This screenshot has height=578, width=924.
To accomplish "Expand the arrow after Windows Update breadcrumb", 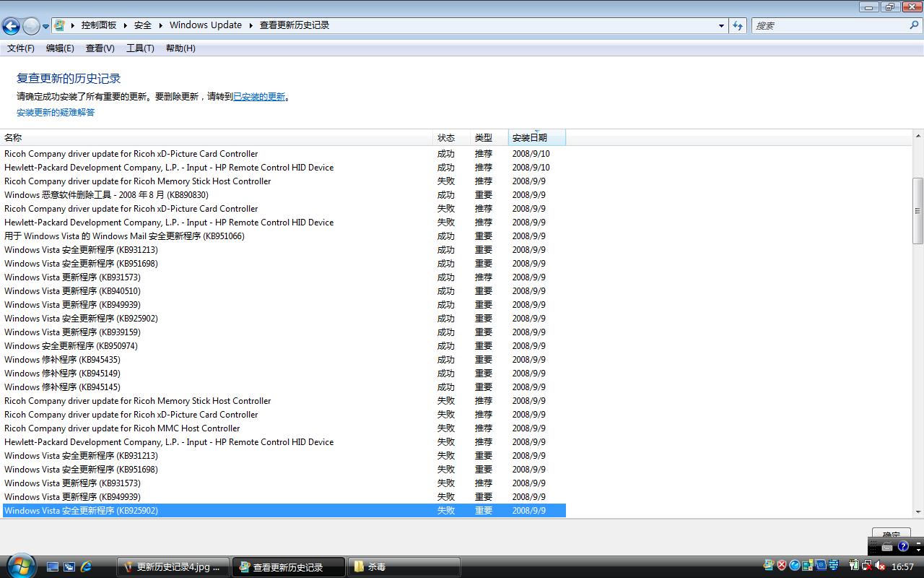I will (x=251, y=25).
